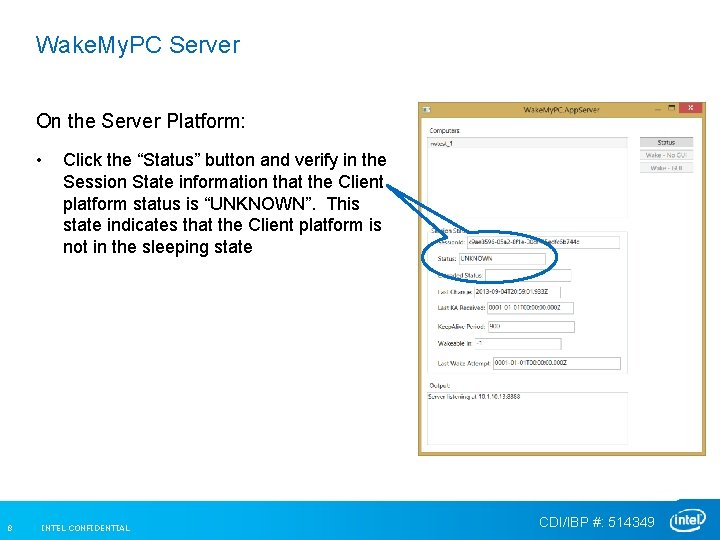Image resolution: width=720 pixels, height=540 pixels.
Task: Click the Last Wake Attempt field
Action: (557, 363)
